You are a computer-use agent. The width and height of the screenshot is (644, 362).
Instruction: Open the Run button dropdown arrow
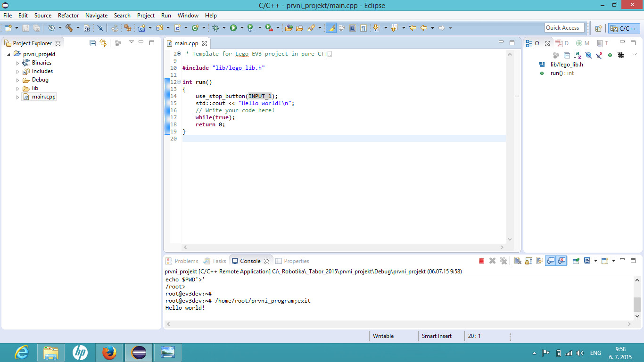pos(242,28)
